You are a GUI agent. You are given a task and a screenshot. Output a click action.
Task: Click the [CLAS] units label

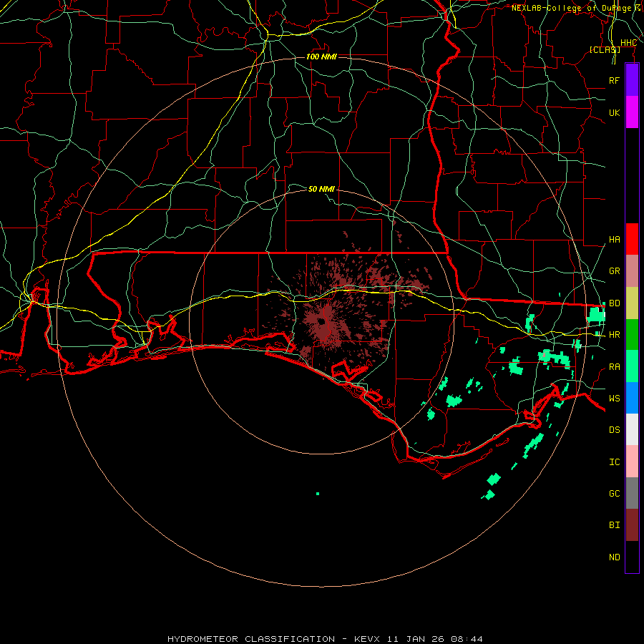pos(605,49)
